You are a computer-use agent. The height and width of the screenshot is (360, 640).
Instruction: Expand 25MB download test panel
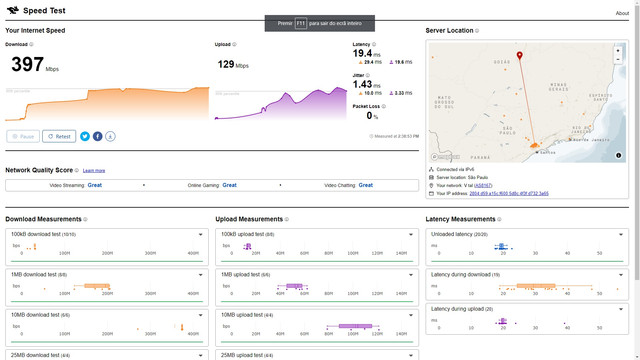[x=200, y=356]
